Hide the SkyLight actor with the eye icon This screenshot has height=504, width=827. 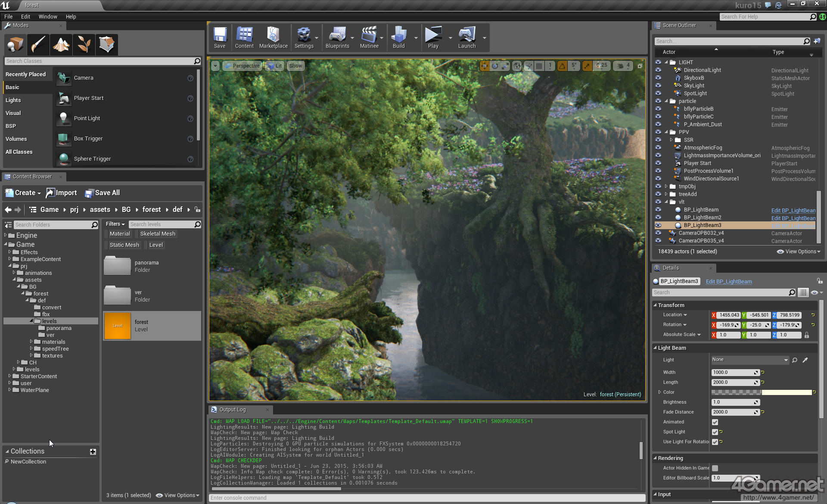click(x=658, y=86)
